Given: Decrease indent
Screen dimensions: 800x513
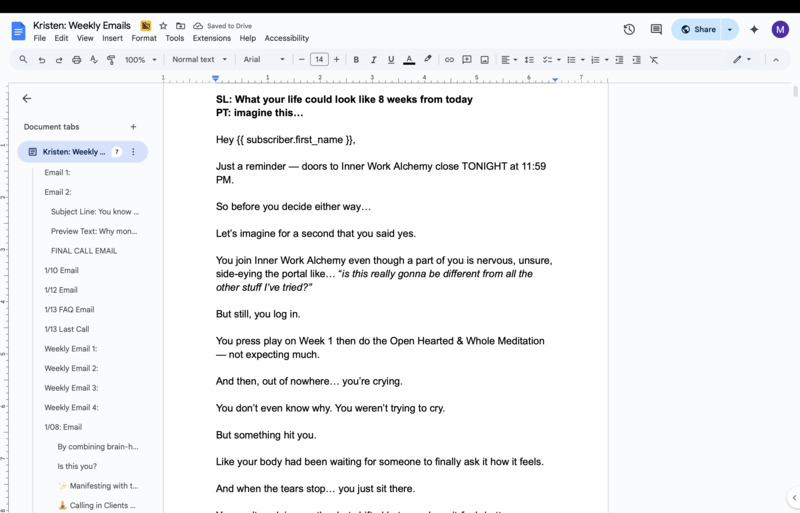Looking at the screenshot, I should tap(619, 60).
